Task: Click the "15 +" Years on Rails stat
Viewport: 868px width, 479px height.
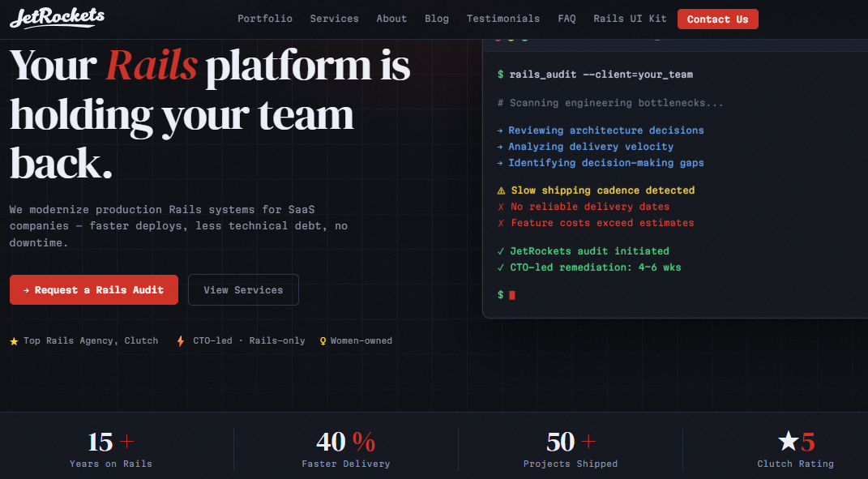Action: click(111, 442)
